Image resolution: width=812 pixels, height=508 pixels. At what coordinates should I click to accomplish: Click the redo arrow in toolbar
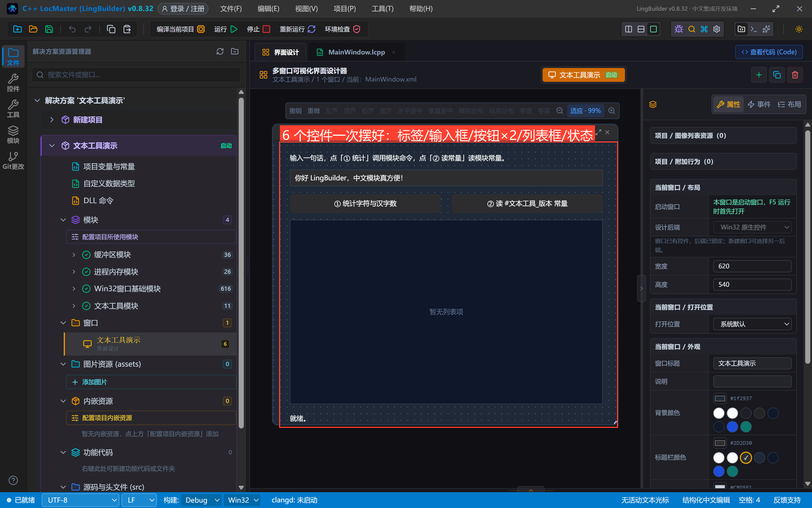pos(88,29)
